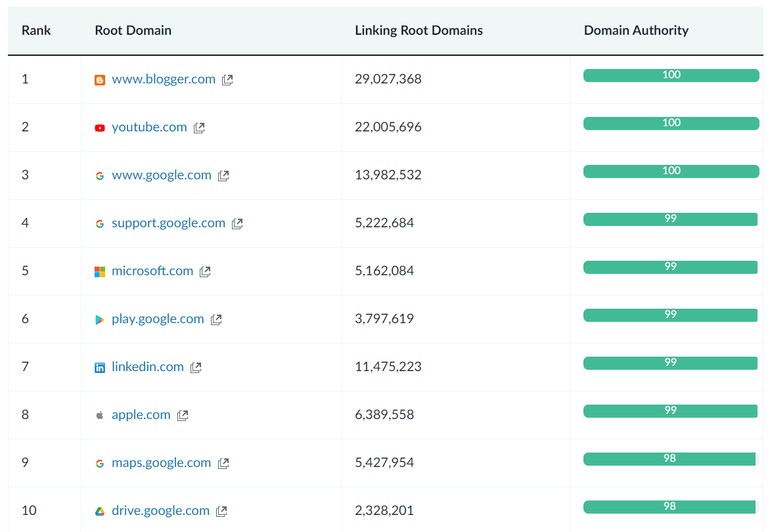Click the YouTube favicon icon
Viewport: 770px width, 532px height.
coord(100,127)
